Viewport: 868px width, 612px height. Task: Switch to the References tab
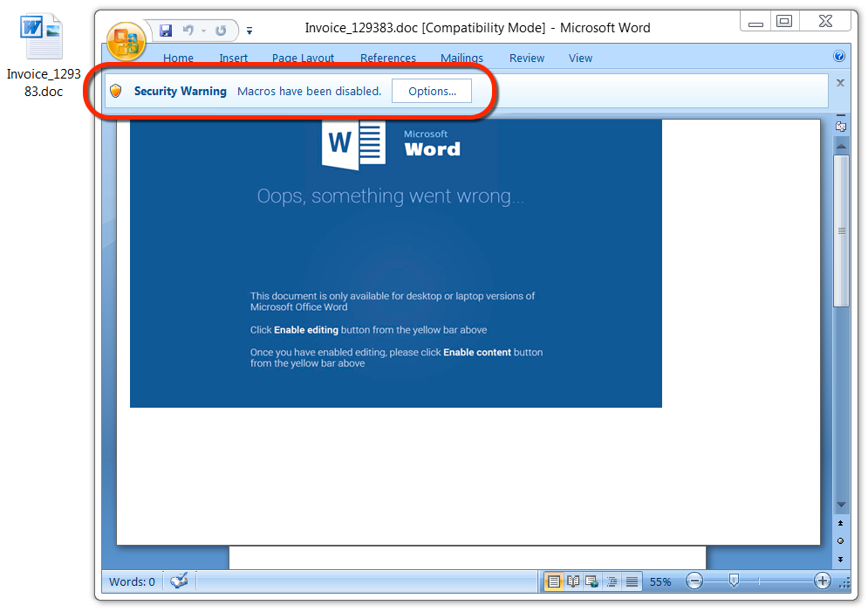(x=387, y=58)
